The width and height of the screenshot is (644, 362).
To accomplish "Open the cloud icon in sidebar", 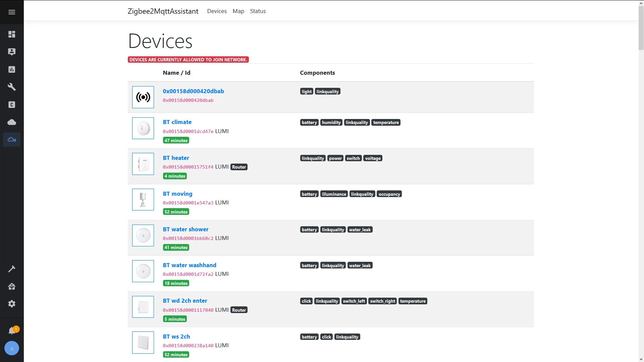I will tap(12, 122).
